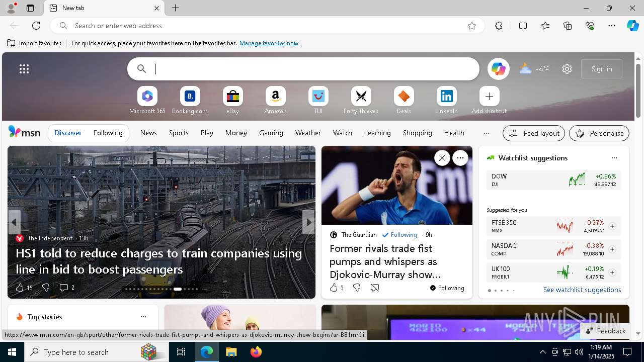Toggle the split screen icon
This screenshot has width=644, height=362.
pos(523,26)
